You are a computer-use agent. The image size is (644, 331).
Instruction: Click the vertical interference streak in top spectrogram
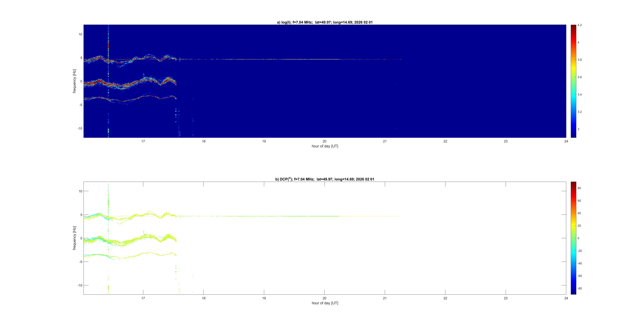coord(108,45)
